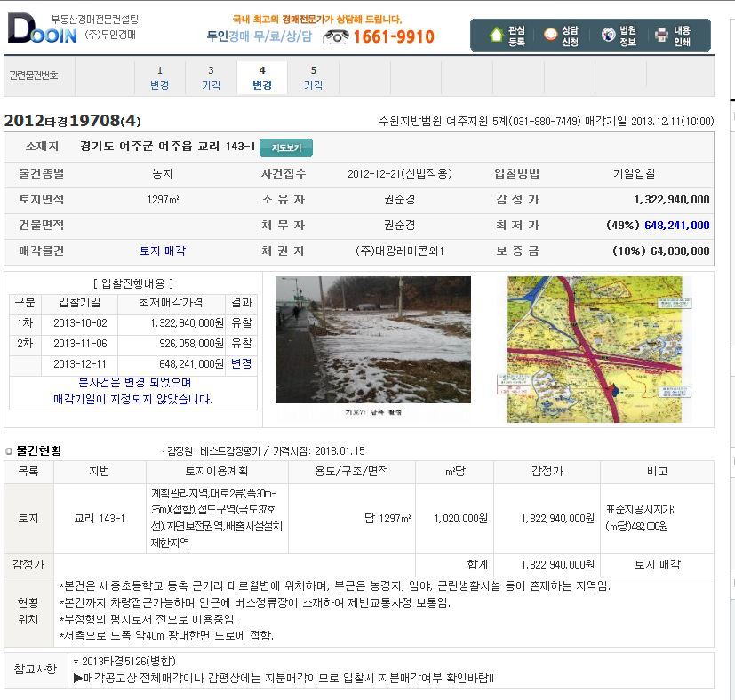Click the phone number 1661-9910

pyautogui.click(x=394, y=36)
